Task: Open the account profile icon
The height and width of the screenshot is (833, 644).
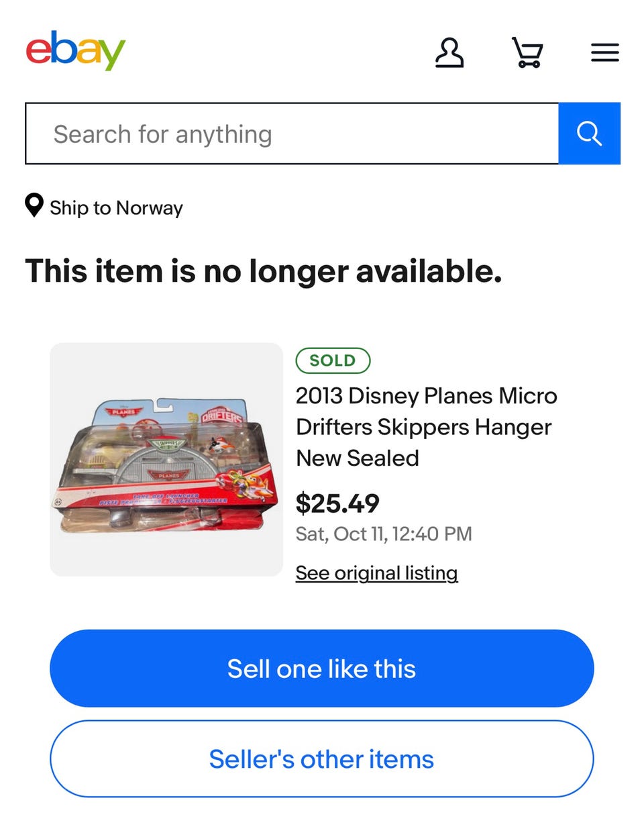Action: coord(449,52)
